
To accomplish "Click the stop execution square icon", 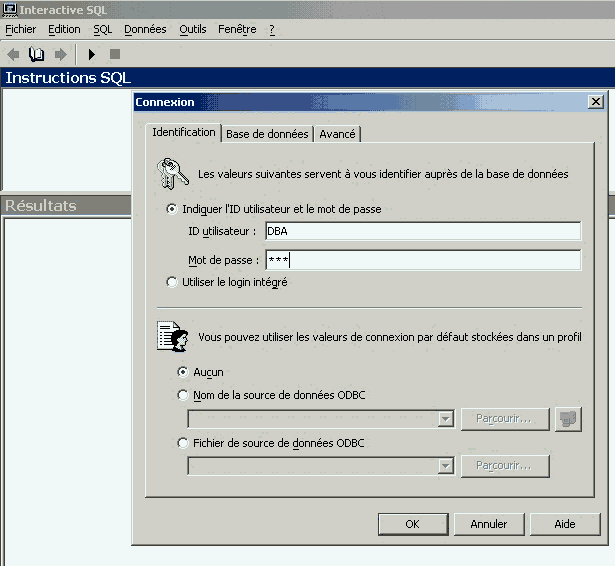I will (x=115, y=54).
